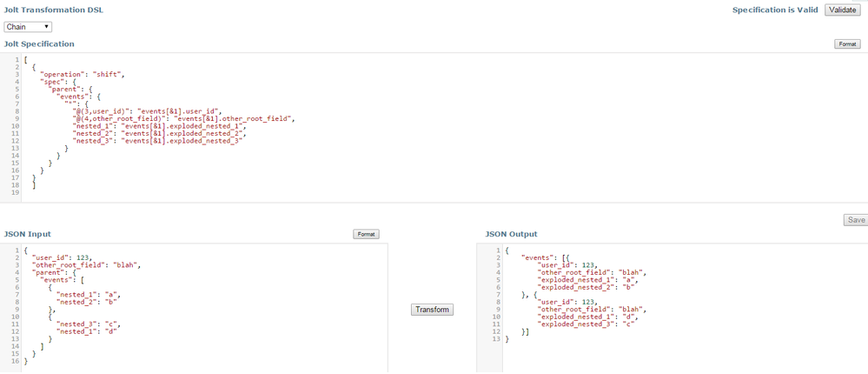
Task: Click the "events" array line in JSON Input
Action: click(x=63, y=280)
